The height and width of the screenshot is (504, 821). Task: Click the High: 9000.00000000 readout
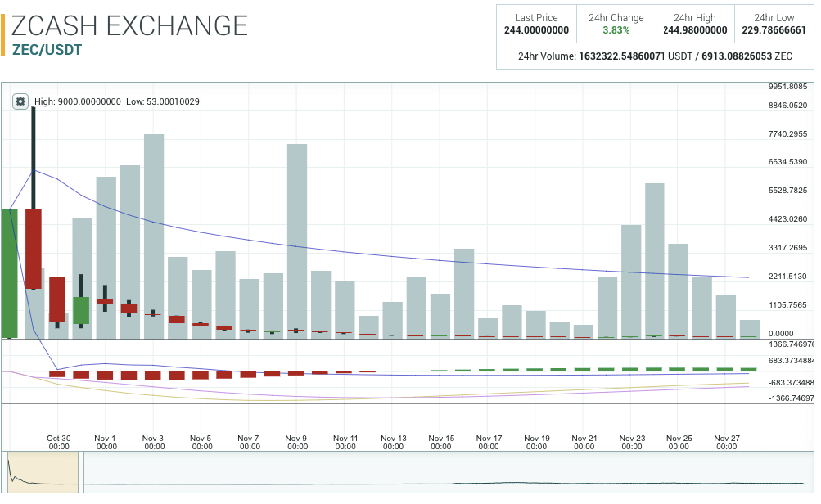click(78, 101)
